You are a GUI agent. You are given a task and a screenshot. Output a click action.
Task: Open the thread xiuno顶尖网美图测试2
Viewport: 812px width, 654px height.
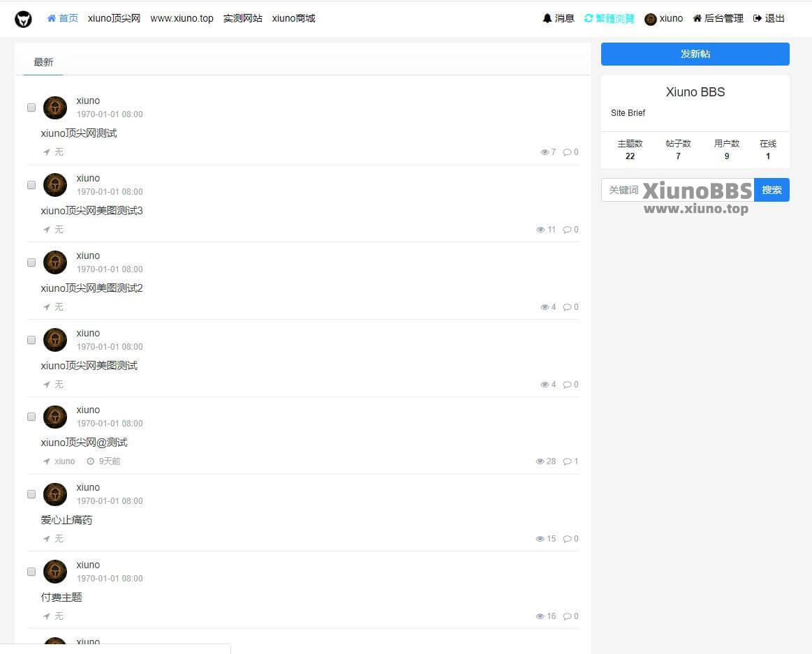click(x=91, y=288)
